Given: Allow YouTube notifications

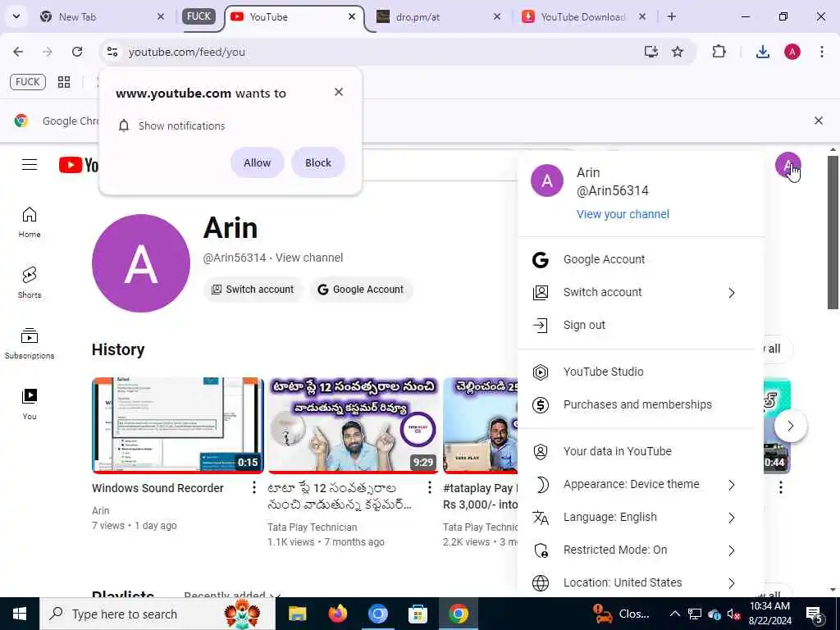Looking at the screenshot, I should click(x=257, y=163).
